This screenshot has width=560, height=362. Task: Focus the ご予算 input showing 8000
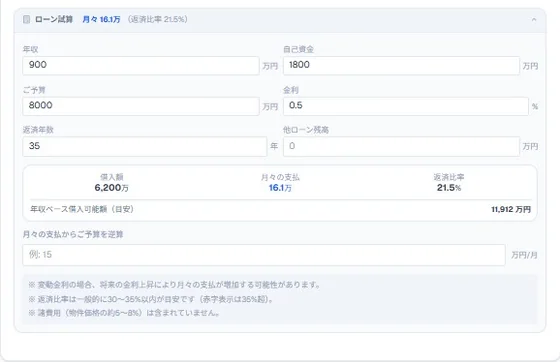coord(141,106)
